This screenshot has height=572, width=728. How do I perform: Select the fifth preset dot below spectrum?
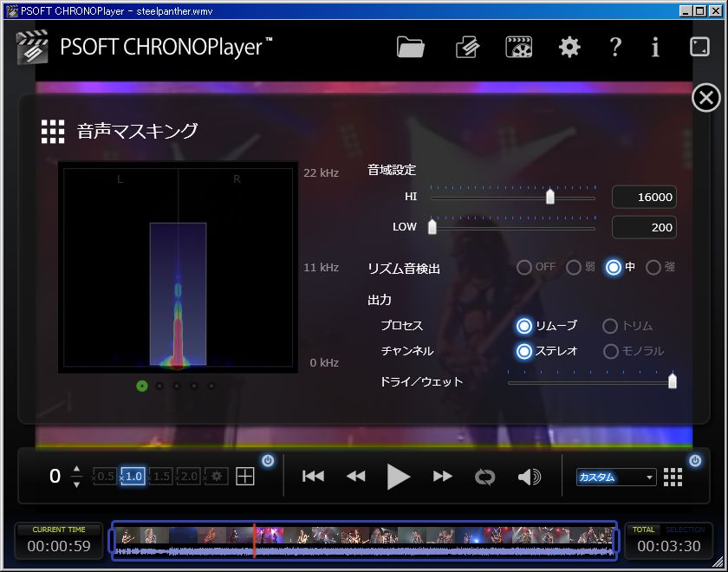coord(211,386)
